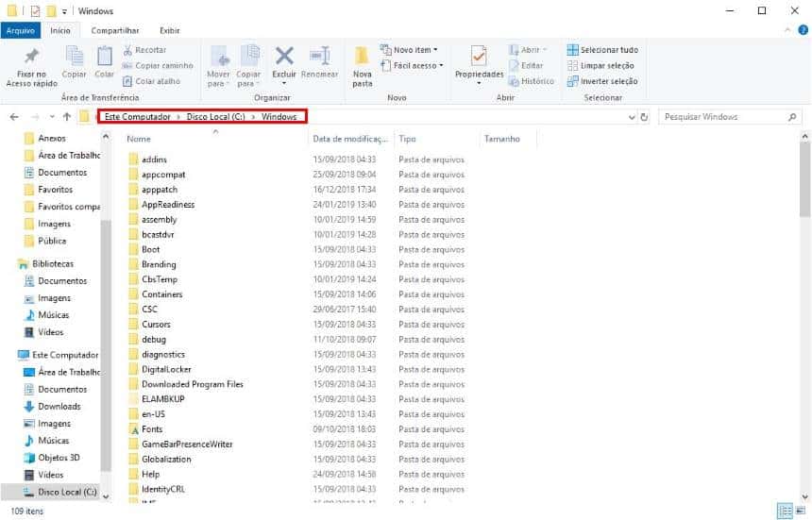Open the Novo item dropdown

click(409, 50)
